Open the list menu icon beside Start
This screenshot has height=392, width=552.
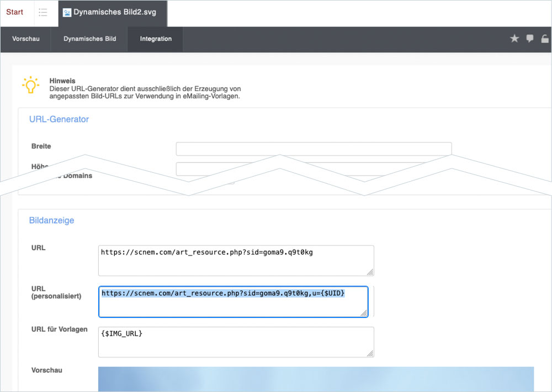click(x=43, y=13)
